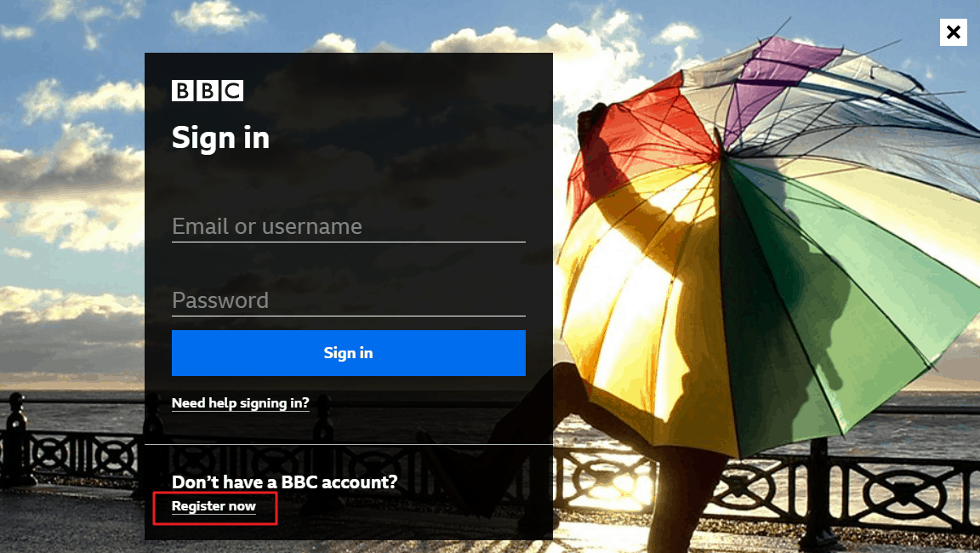980x553 pixels.
Task: Click the underline beneath the Email or username field
Action: coord(349,242)
